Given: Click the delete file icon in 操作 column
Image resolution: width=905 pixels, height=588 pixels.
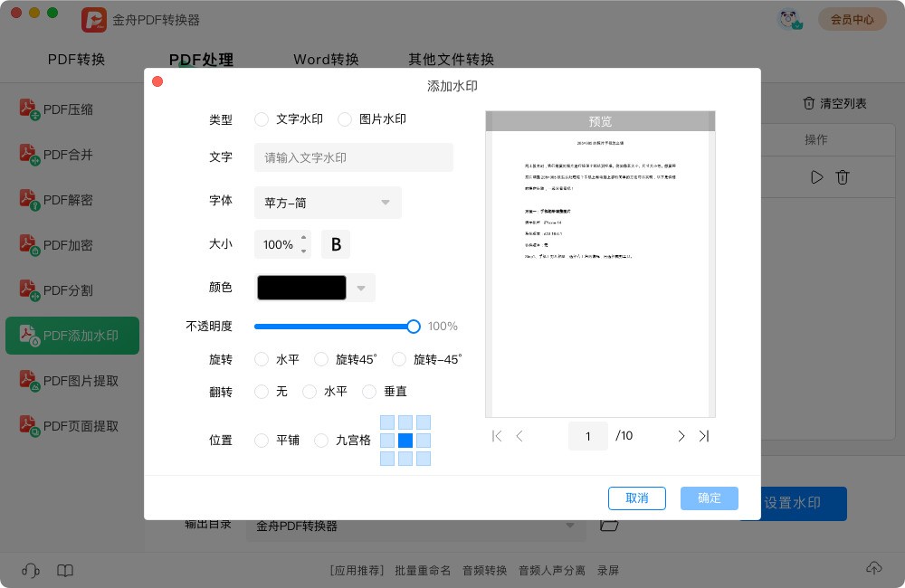Looking at the screenshot, I should pyautogui.click(x=843, y=177).
